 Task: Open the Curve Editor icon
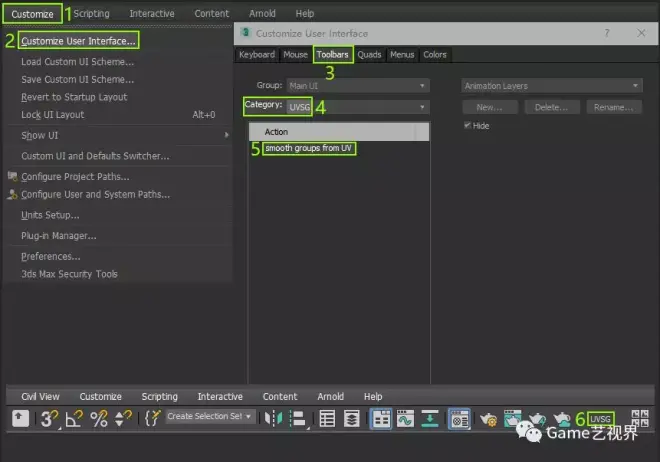[x=405, y=419]
